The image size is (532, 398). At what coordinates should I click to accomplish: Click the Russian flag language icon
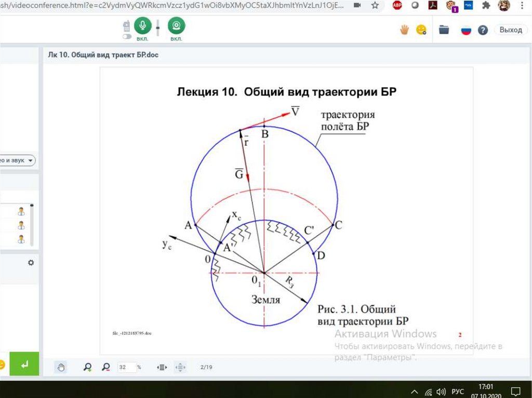pyautogui.click(x=466, y=31)
